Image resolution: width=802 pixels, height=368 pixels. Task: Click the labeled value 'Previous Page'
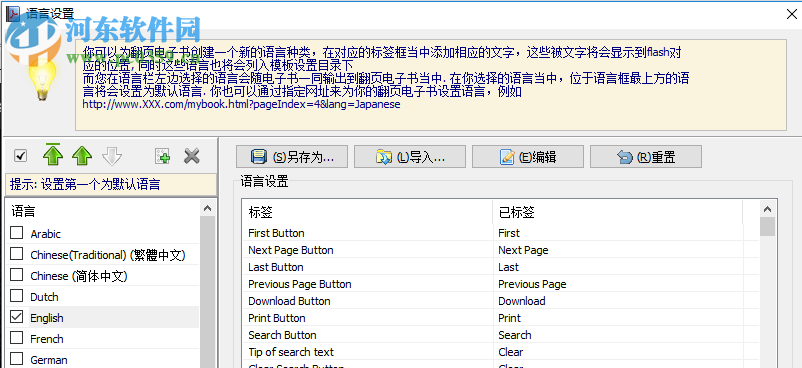[x=532, y=284]
